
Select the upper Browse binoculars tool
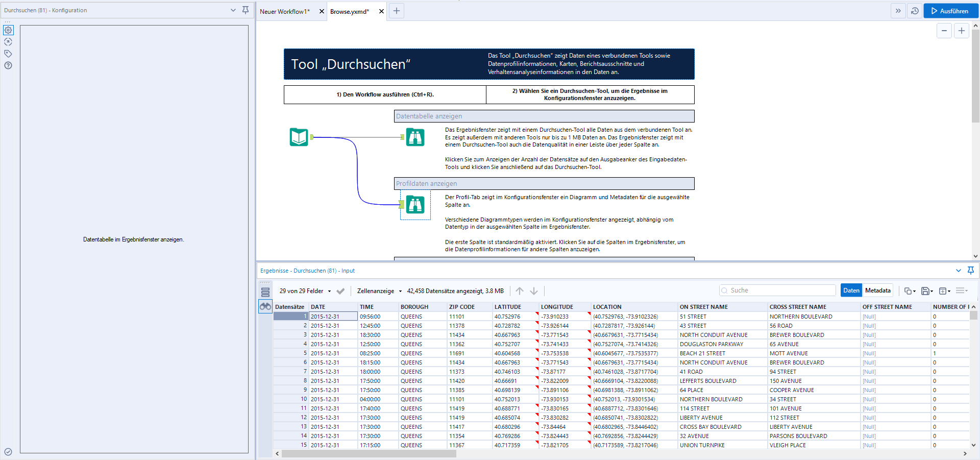pos(415,137)
